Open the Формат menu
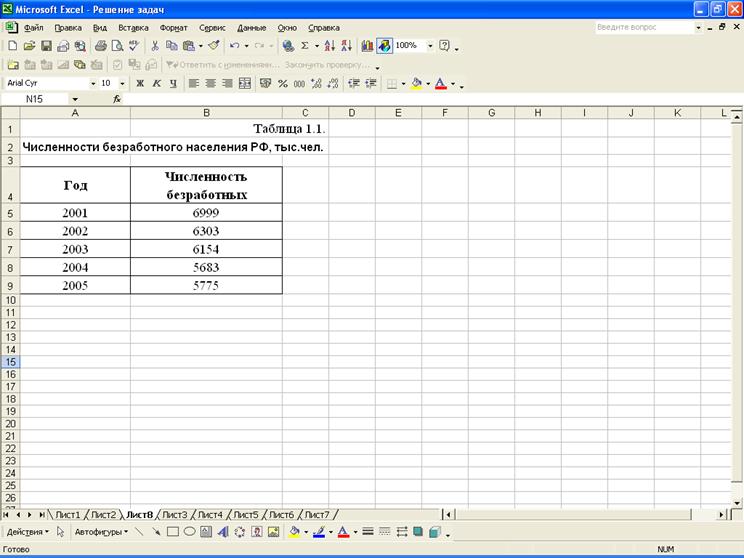 (x=173, y=28)
